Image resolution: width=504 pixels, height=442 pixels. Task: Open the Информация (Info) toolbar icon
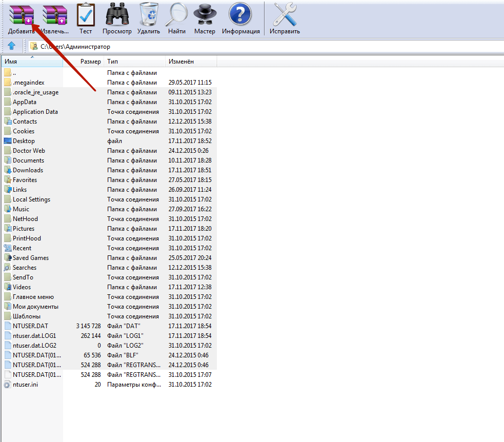(240, 15)
